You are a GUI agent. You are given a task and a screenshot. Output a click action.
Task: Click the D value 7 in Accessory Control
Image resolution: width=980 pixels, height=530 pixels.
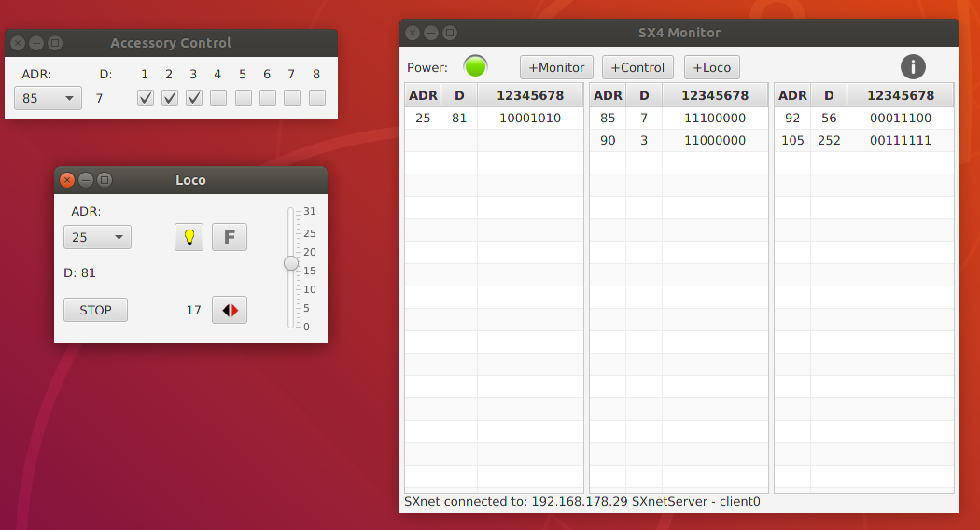pyautogui.click(x=99, y=98)
